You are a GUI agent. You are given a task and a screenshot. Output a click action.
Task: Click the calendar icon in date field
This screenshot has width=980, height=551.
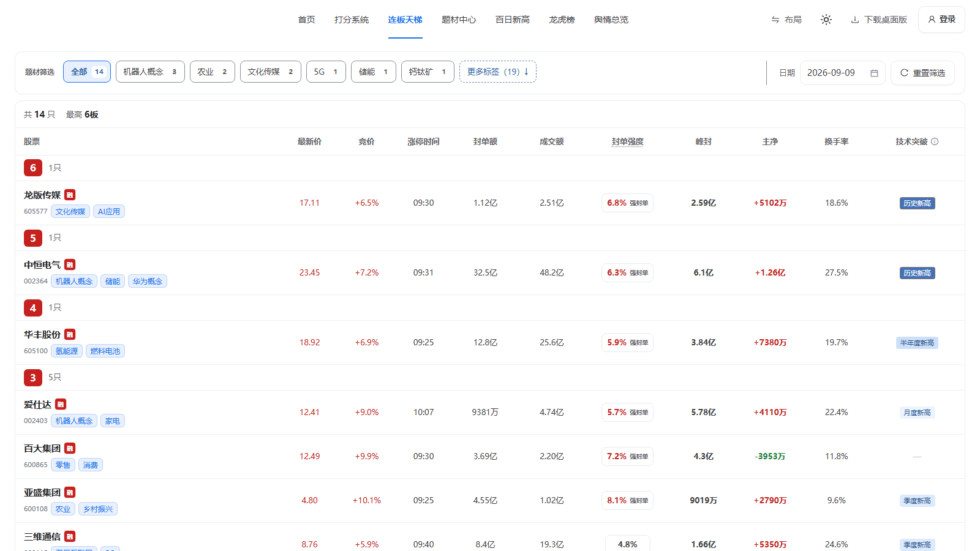(x=874, y=73)
